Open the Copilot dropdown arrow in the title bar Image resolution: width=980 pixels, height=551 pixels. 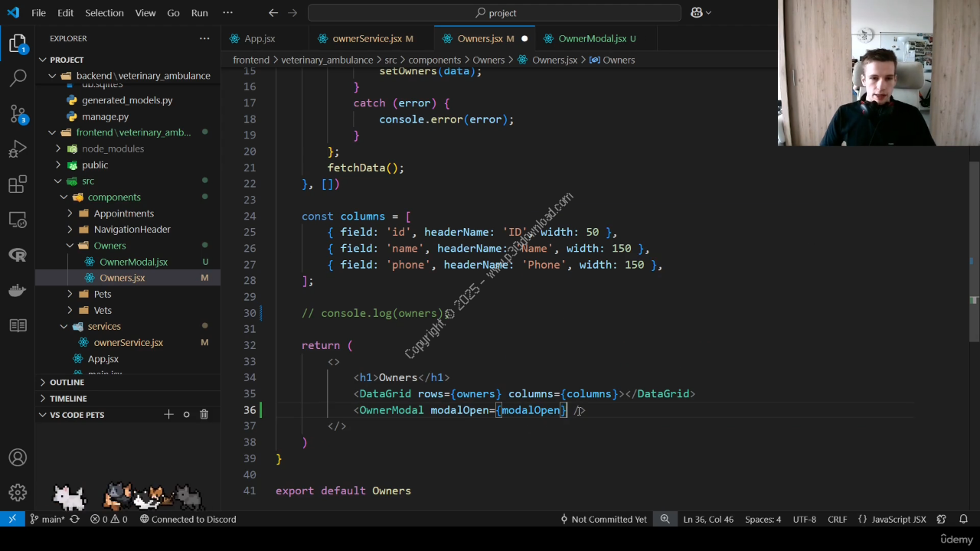[x=709, y=13]
